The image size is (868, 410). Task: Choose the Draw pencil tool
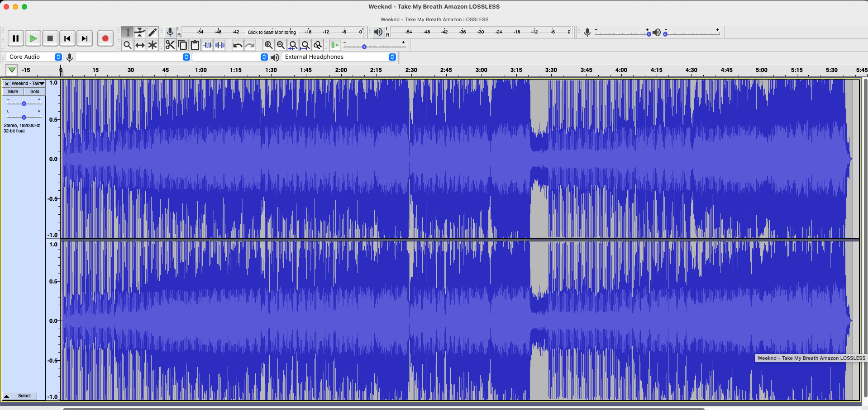click(x=153, y=32)
